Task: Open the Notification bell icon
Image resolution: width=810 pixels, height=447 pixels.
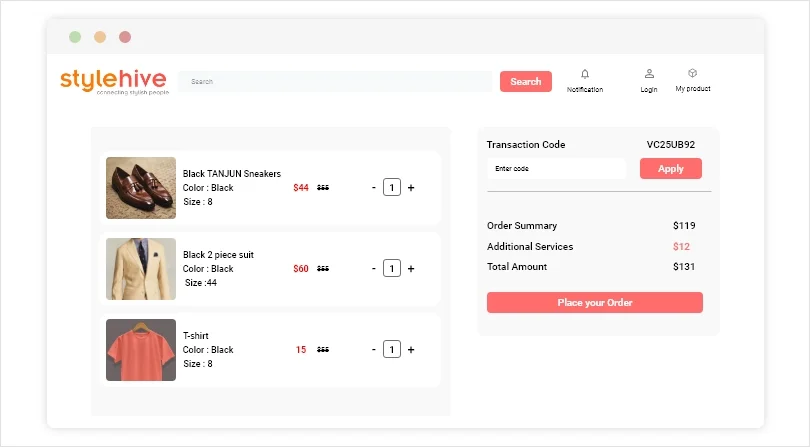Action: pyautogui.click(x=585, y=74)
